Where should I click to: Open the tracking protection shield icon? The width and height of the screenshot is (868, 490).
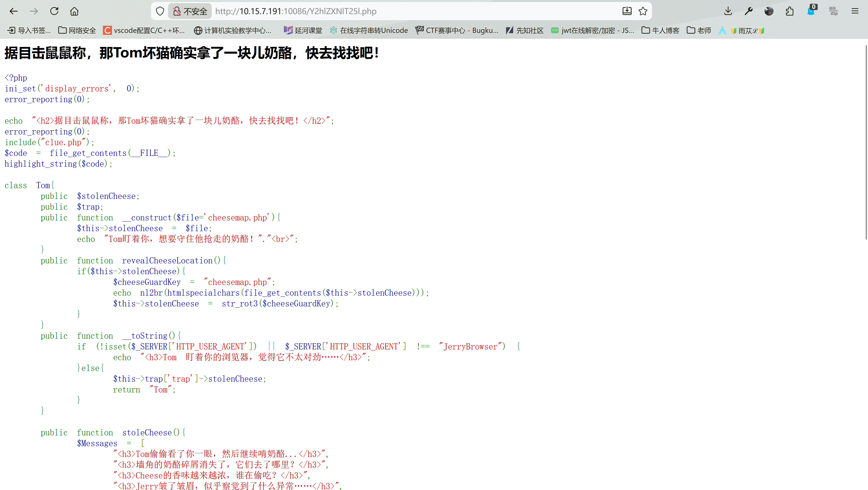[x=160, y=11]
